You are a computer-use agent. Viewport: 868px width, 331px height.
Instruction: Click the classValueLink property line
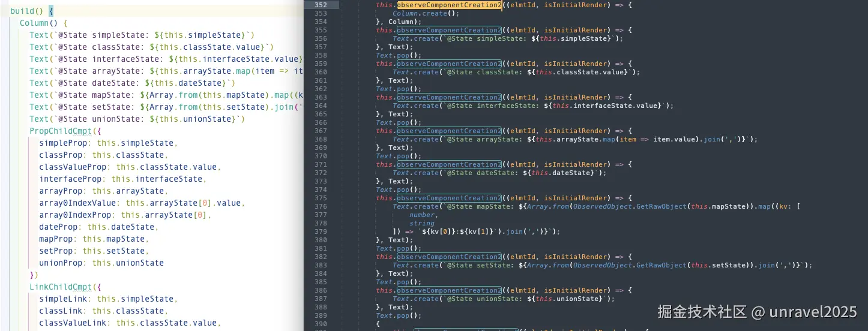(130, 323)
